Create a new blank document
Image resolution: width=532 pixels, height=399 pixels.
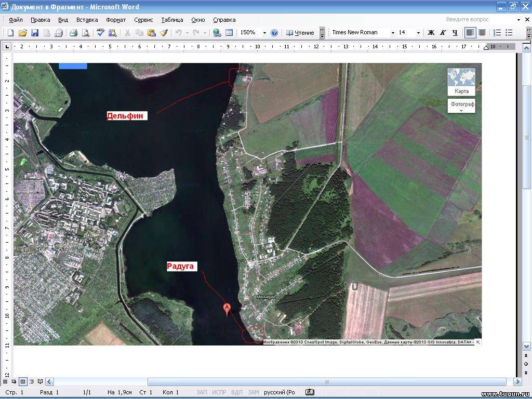click(x=10, y=33)
